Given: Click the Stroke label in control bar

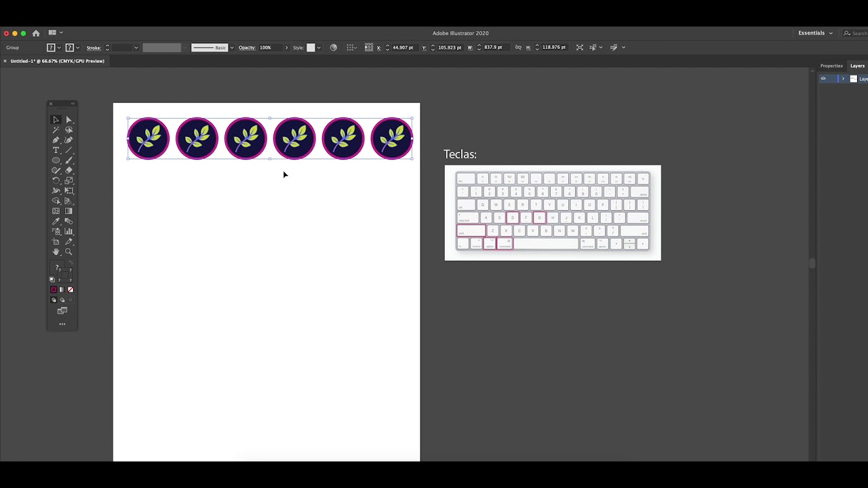Looking at the screenshot, I should click(94, 47).
